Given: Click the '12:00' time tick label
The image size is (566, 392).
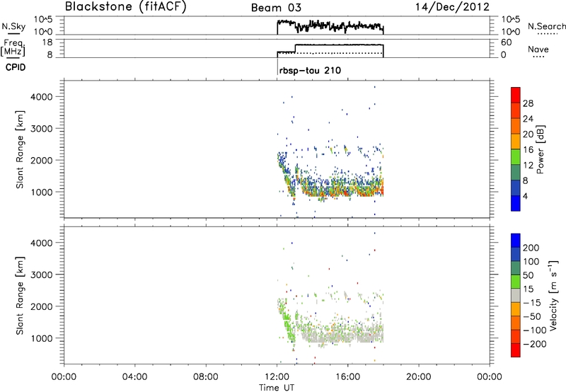Looking at the screenshot, I should point(277,377).
